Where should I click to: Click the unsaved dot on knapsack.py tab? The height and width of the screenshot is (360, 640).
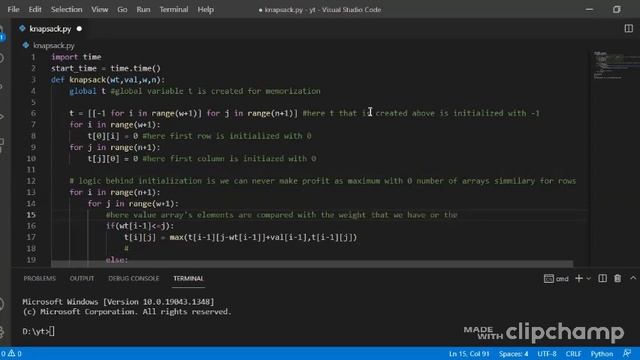[x=79, y=29]
